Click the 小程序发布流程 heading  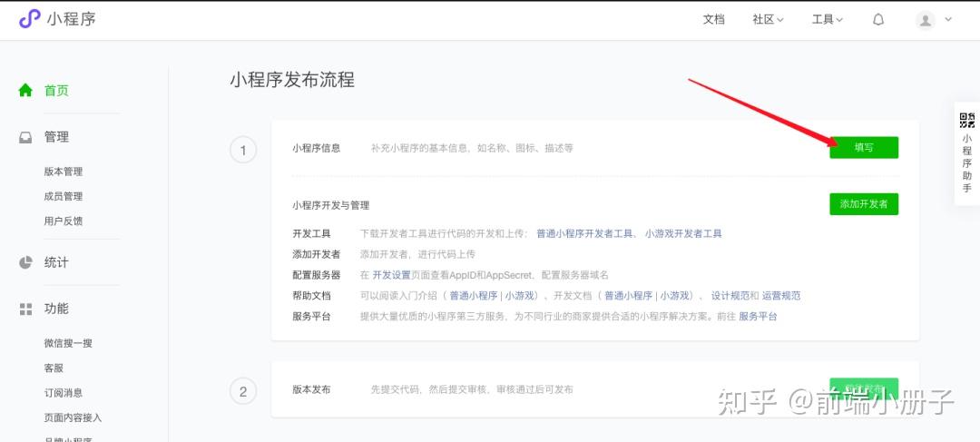click(292, 80)
